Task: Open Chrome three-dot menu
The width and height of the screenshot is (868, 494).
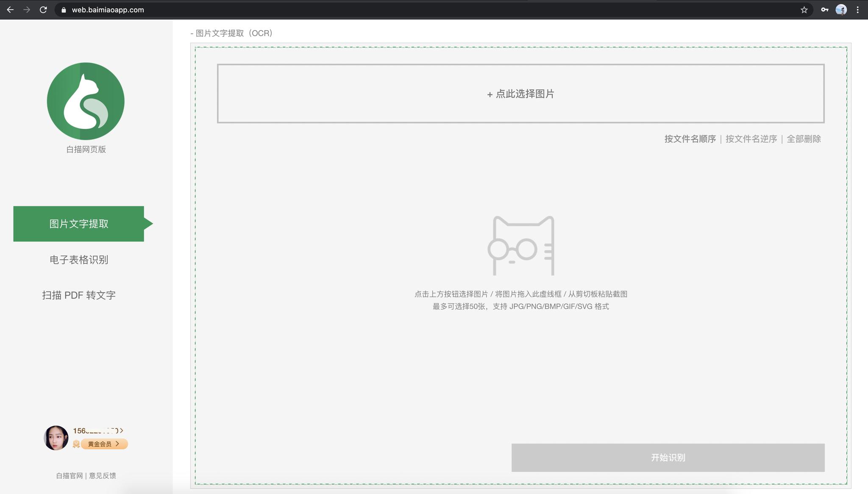Action: pos(857,10)
